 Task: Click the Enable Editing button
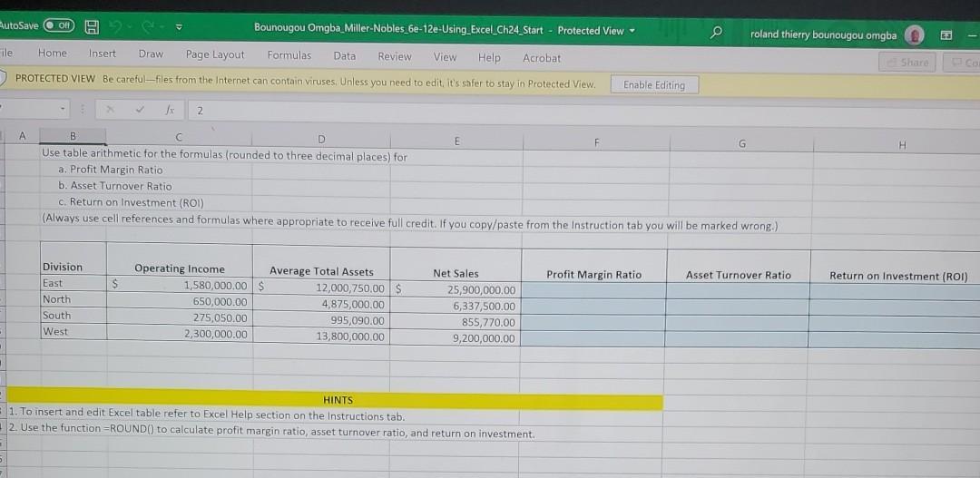(654, 85)
